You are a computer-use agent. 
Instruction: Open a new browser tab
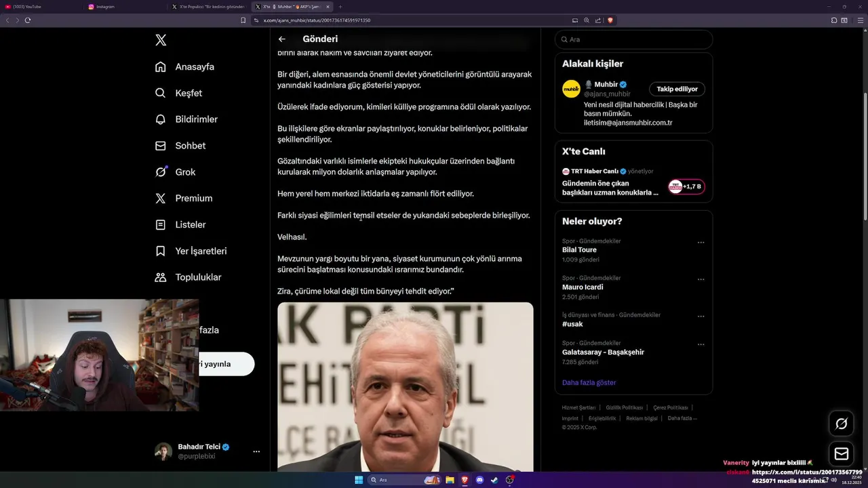(x=340, y=7)
